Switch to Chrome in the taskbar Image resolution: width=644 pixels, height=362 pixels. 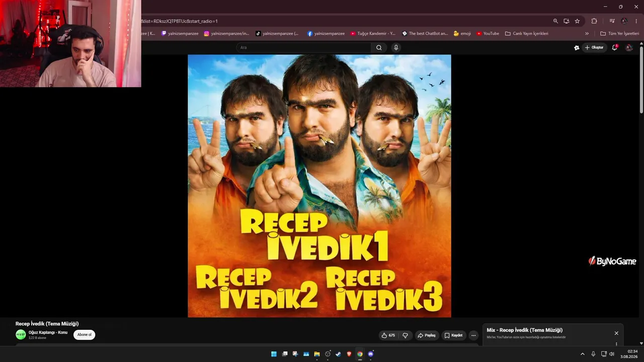[x=360, y=354]
